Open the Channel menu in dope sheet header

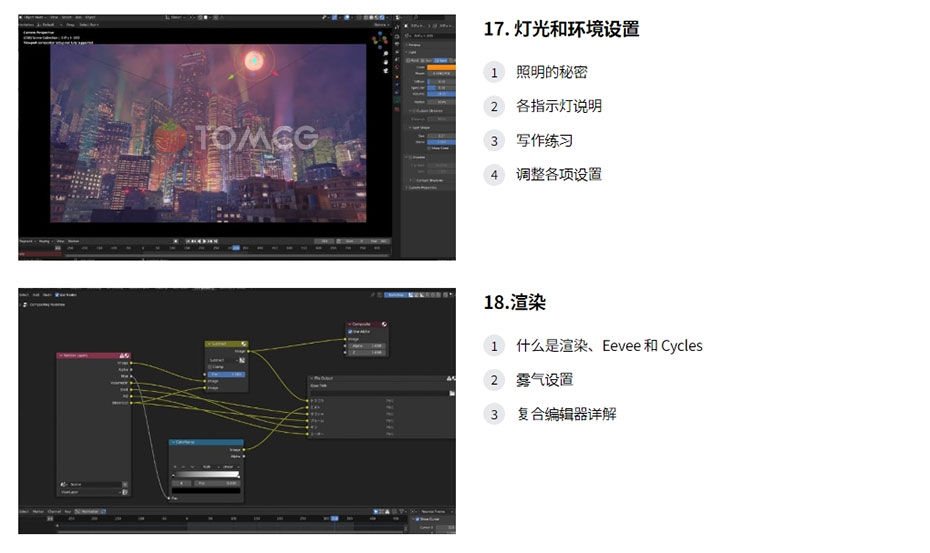(54, 511)
